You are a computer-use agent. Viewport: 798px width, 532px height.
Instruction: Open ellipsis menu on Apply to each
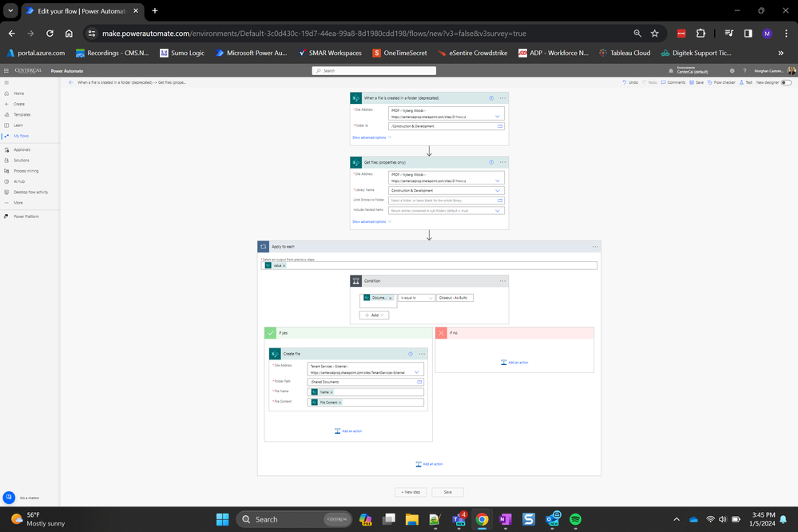[595, 247]
